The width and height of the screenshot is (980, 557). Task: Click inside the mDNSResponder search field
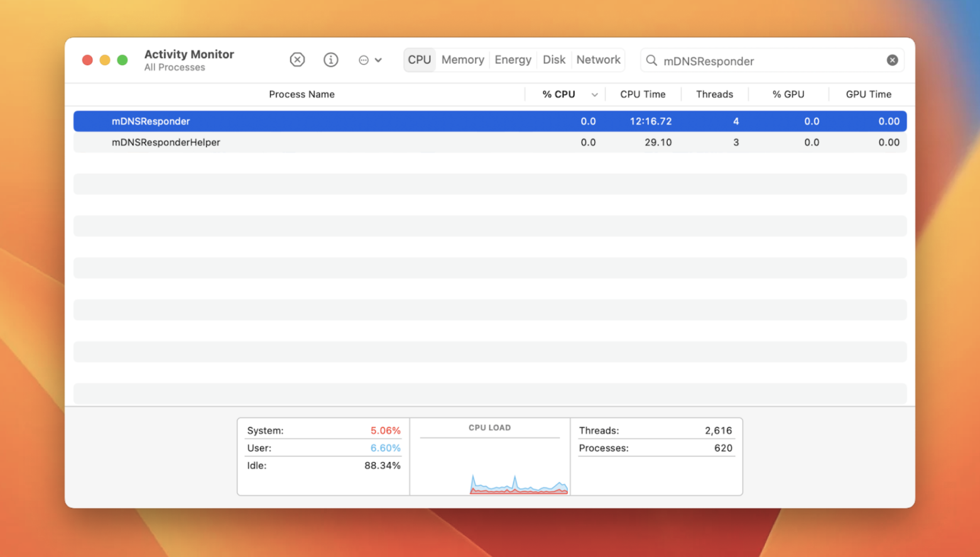tap(772, 60)
